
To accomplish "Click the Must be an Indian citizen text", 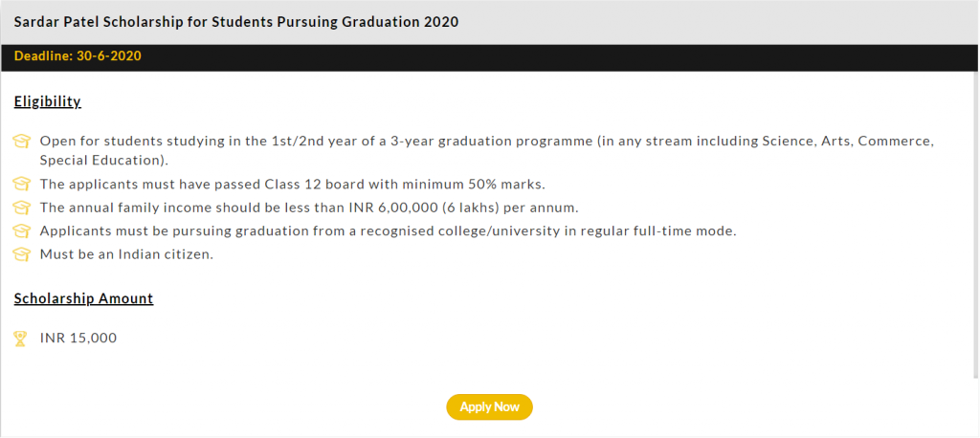I will (x=126, y=255).
